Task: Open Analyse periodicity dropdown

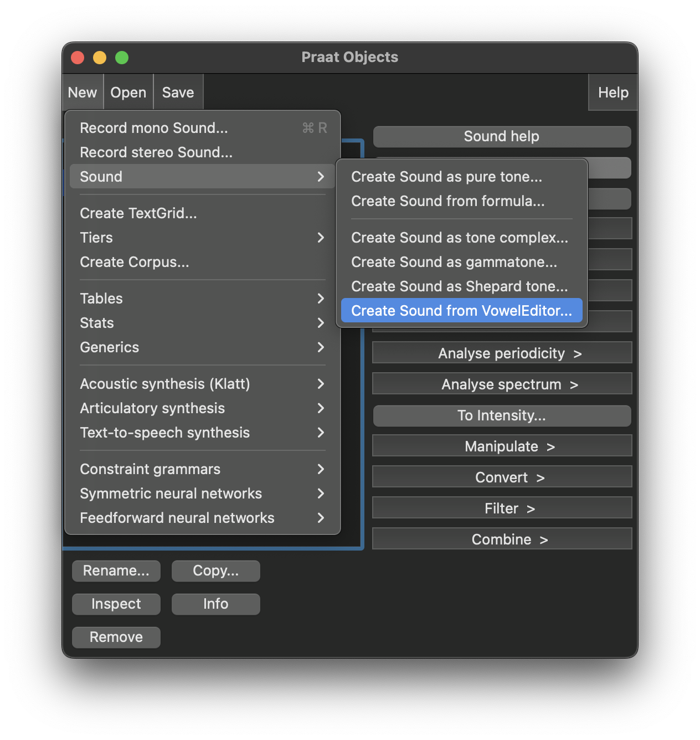Action: click(x=502, y=353)
